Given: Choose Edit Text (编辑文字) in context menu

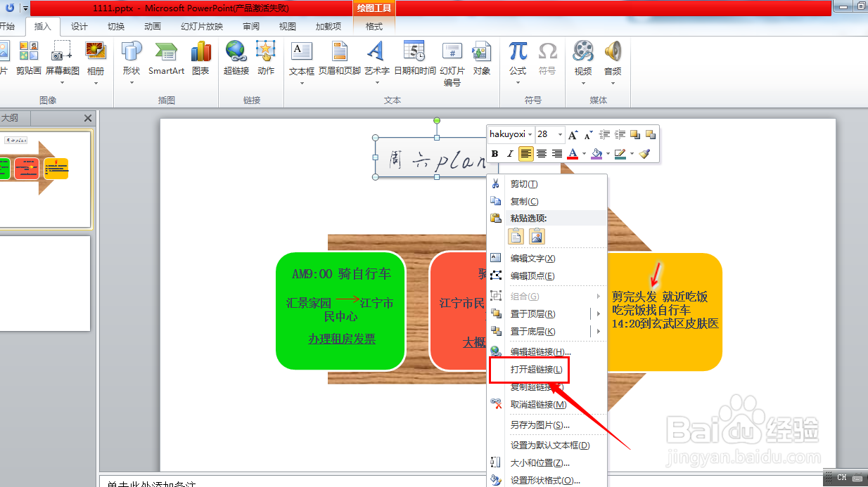Looking at the screenshot, I should pyautogui.click(x=547, y=259).
